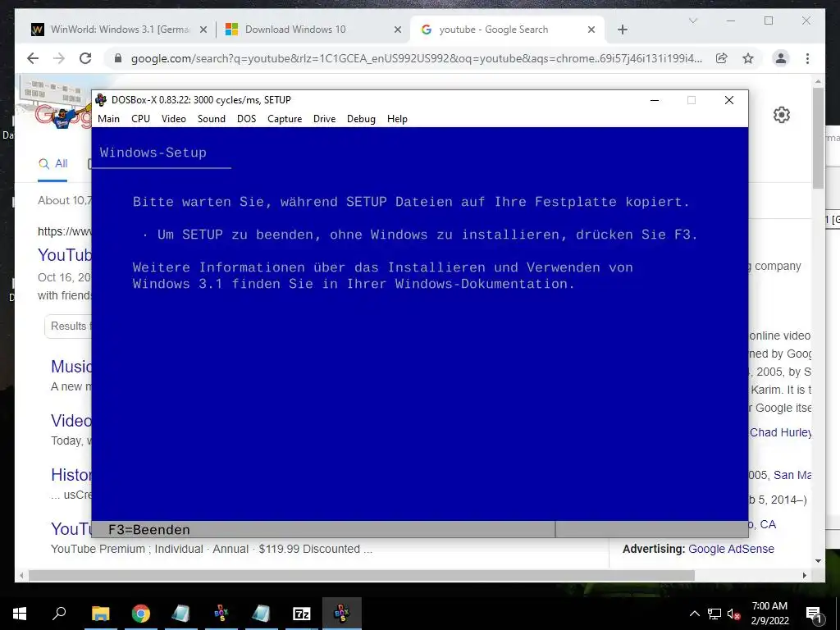This screenshot has width=840, height=630.
Task: Show hidden system tray icons
Action: coord(694,614)
